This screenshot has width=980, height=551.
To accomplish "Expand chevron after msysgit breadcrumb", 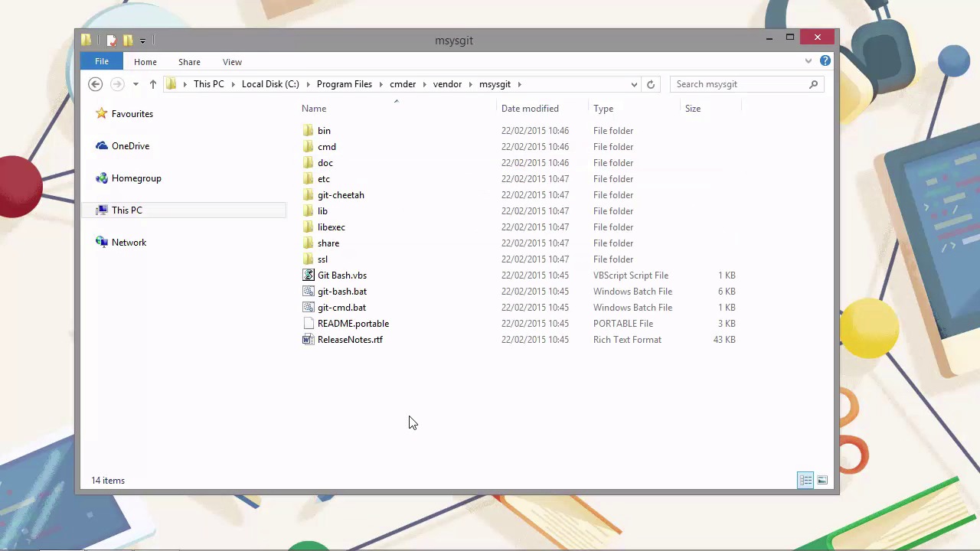I will click(519, 84).
